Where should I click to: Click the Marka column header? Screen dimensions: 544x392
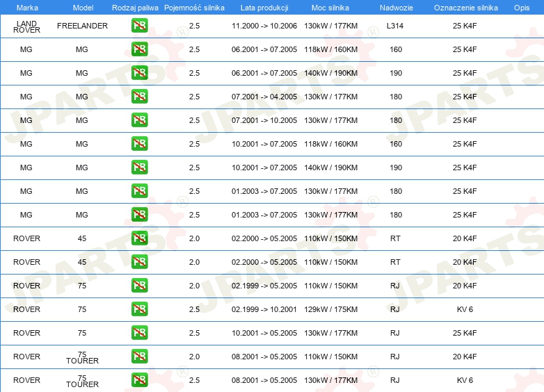pos(27,8)
